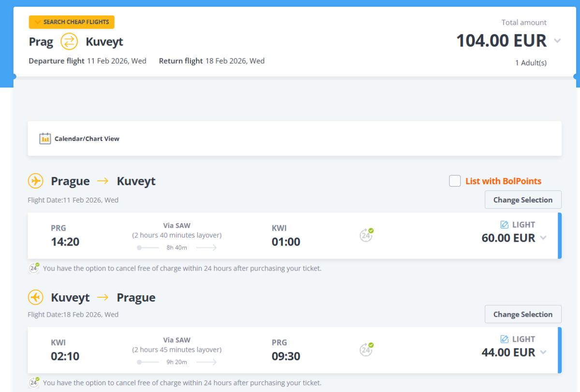Click the edit icon beside 60.00 EUR LIGHT

pos(505,225)
